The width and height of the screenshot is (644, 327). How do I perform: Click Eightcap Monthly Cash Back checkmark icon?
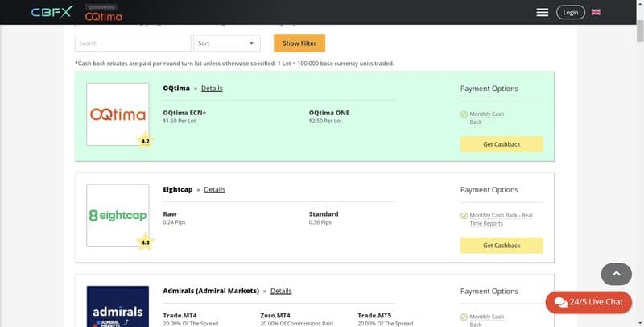click(x=464, y=216)
